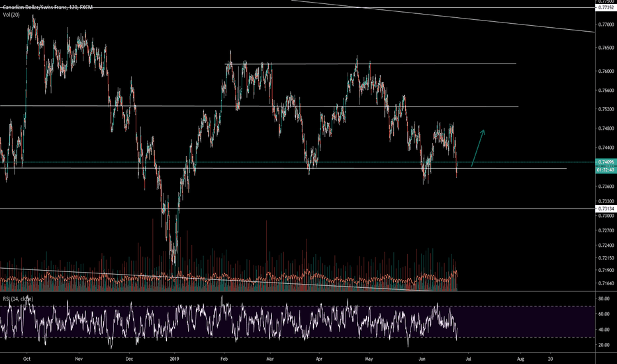Click the Dec label on time axis
The height and width of the screenshot is (364, 617).
tap(129, 359)
